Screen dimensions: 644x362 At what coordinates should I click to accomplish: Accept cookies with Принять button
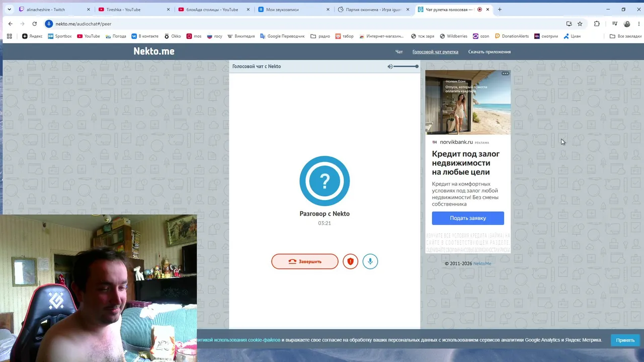tap(625, 340)
